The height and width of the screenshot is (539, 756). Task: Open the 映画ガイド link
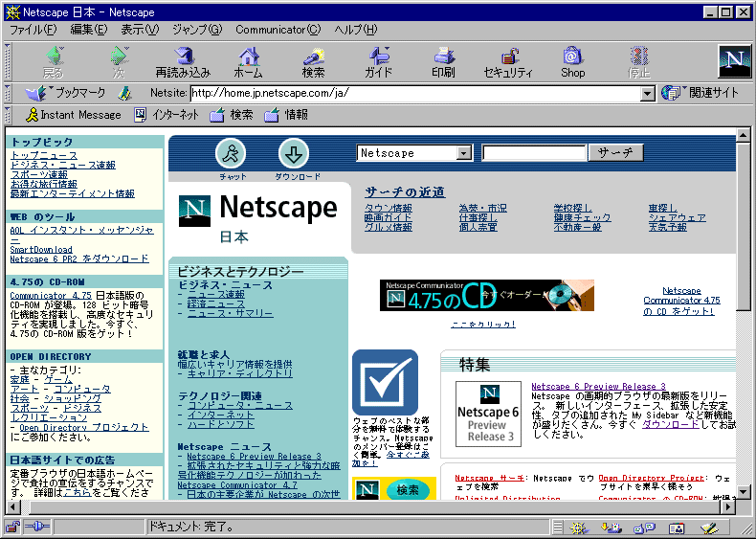389,217
